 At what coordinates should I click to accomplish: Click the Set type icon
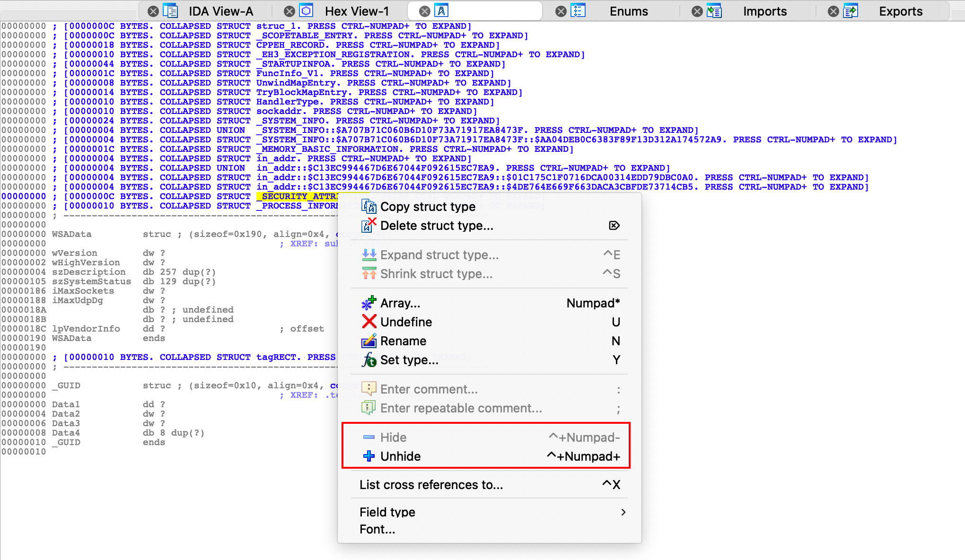coord(368,360)
